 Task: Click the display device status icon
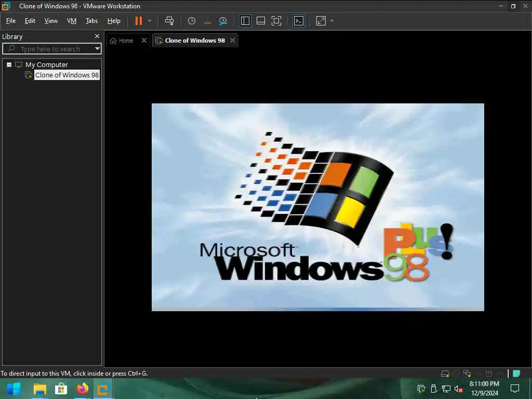tap(500, 374)
